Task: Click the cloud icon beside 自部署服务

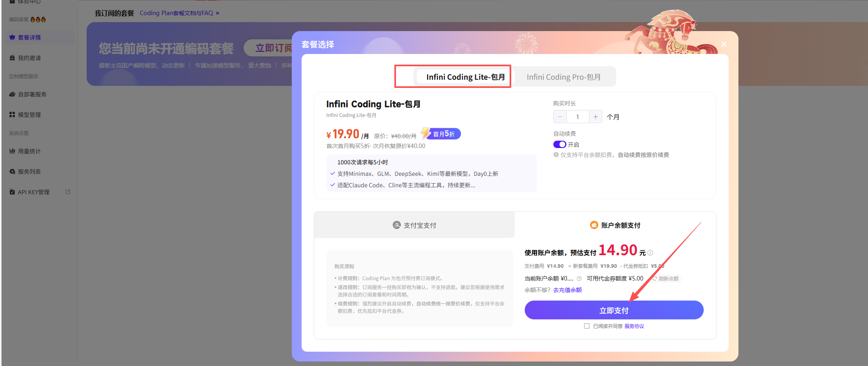Action: coord(12,94)
